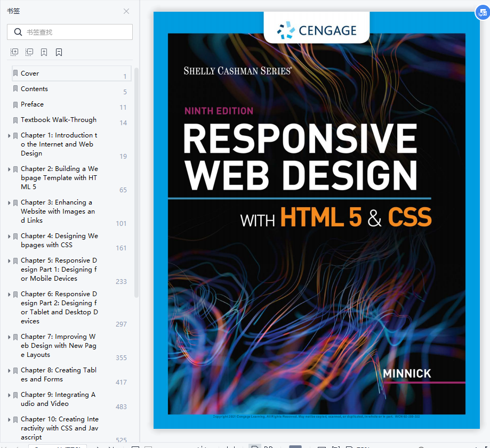
Task: Jump to Chapter 7: Improving Web Design bookmark
Action: click(59, 346)
